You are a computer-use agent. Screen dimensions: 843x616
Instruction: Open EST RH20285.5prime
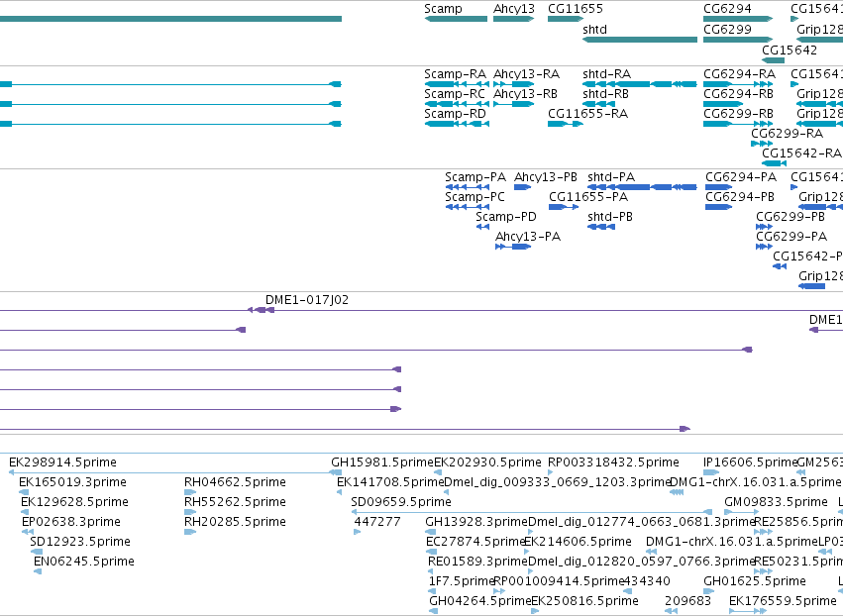tap(190, 532)
